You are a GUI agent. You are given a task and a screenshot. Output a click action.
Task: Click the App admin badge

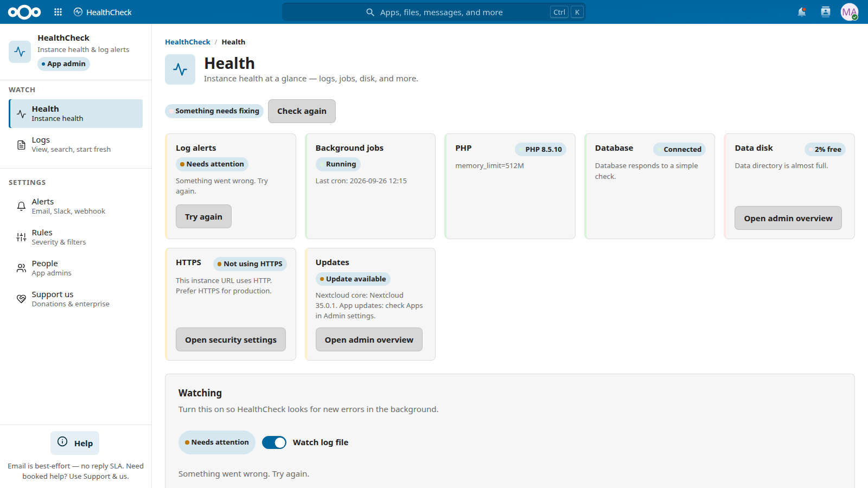pos(63,64)
